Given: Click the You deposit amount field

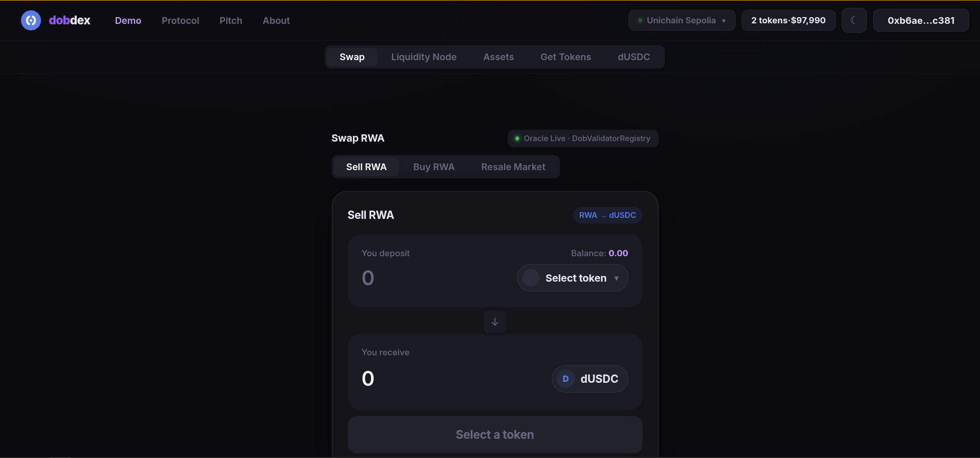Looking at the screenshot, I should 436,278.
